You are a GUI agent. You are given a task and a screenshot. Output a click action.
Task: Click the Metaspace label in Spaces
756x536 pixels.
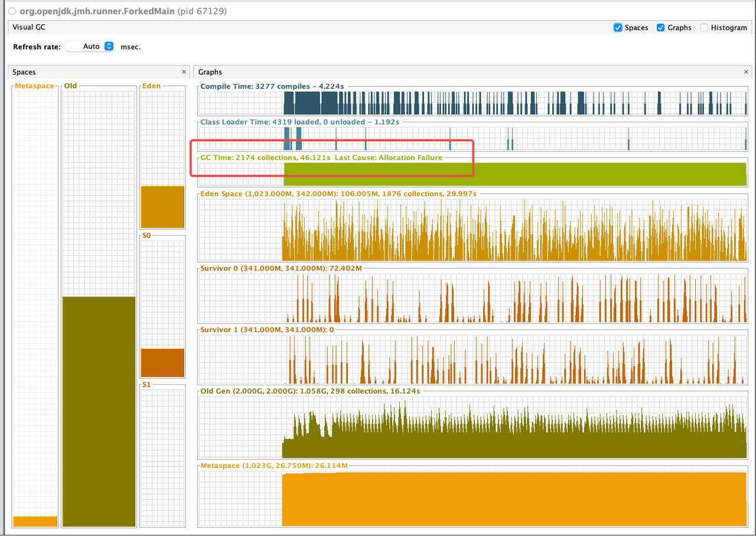34,86
